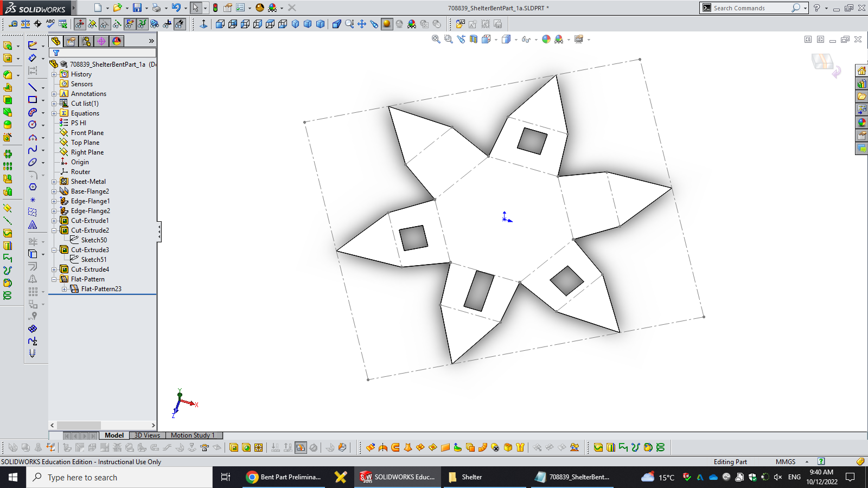868x488 pixels.
Task: Click the New document icon
Action: click(x=98, y=8)
